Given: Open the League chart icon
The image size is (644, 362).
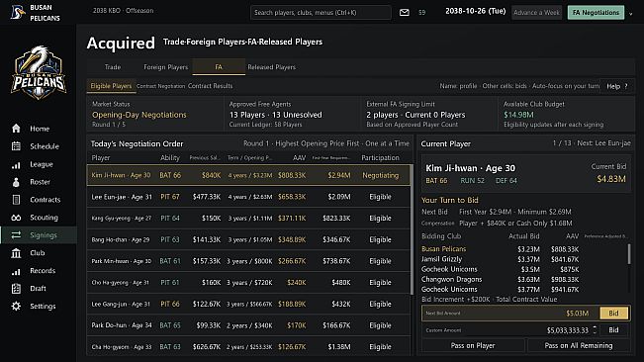Looking at the screenshot, I should click(x=16, y=164).
